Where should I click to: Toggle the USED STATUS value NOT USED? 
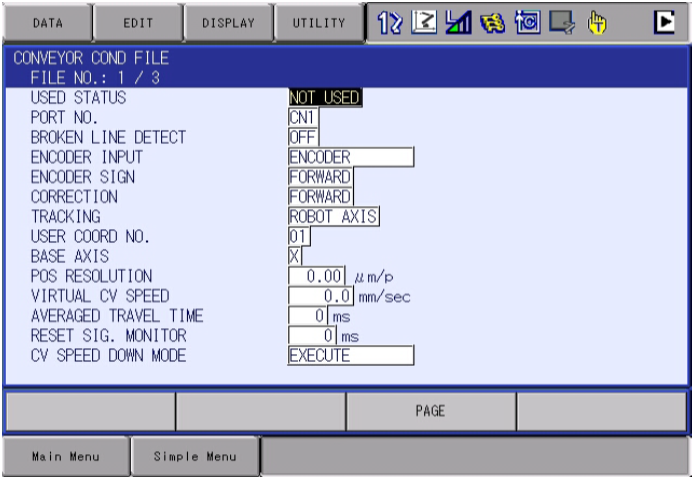tap(324, 98)
